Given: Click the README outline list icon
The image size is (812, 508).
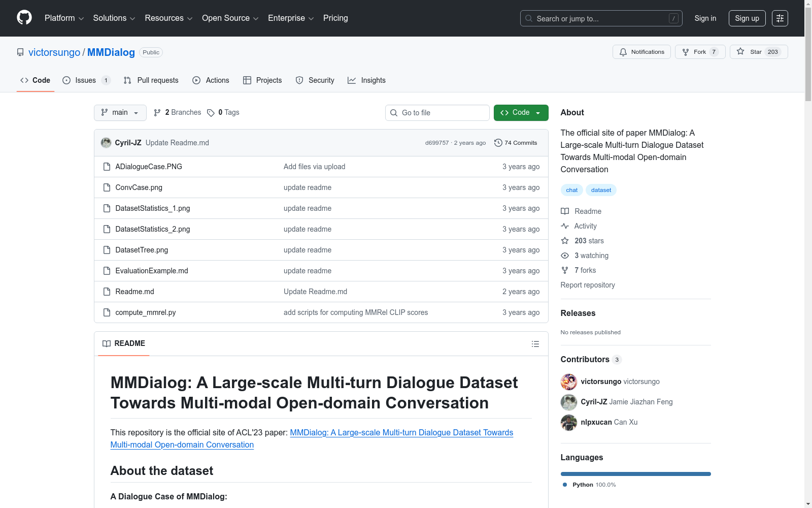Looking at the screenshot, I should [x=535, y=344].
